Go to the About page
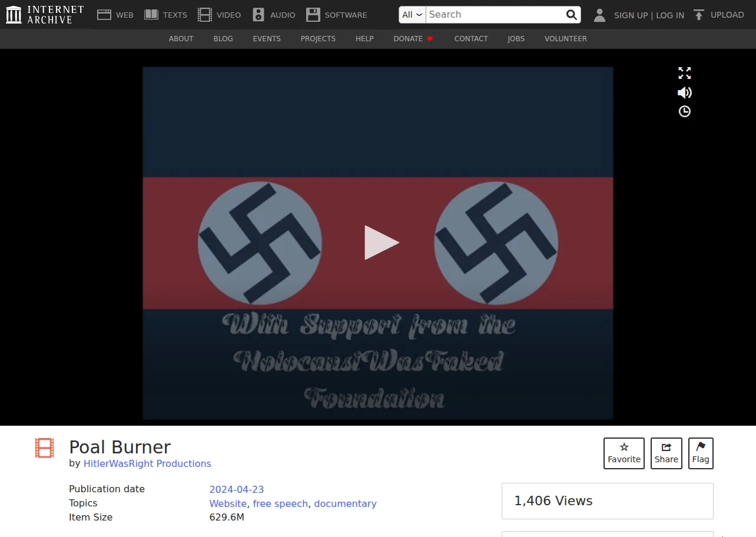 tap(181, 39)
